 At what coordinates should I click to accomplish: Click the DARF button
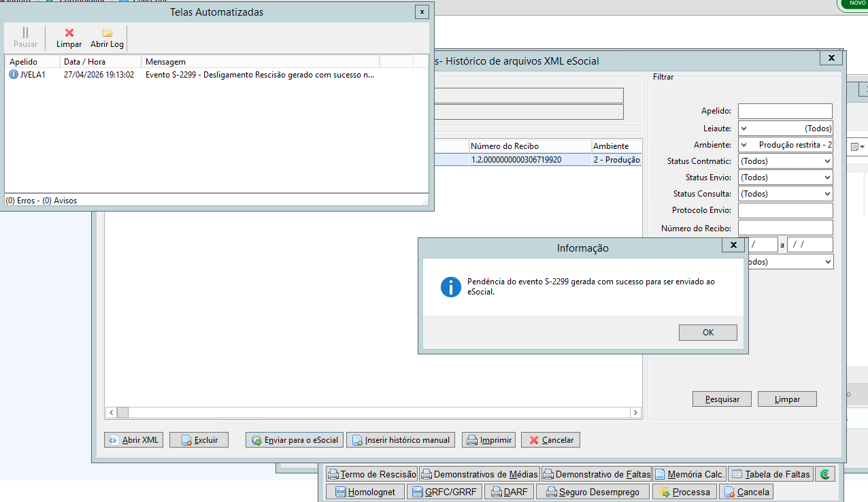click(x=510, y=492)
